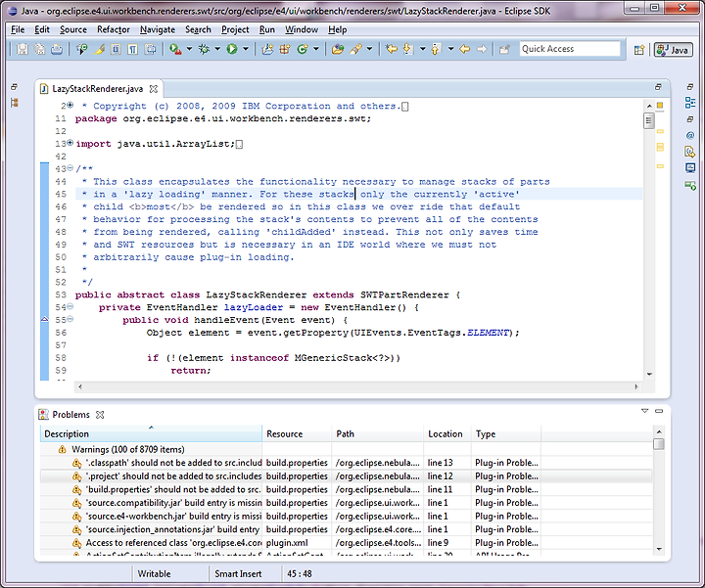Open the Window menu
The height and width of the screenshot is (588, 705).
302,29
